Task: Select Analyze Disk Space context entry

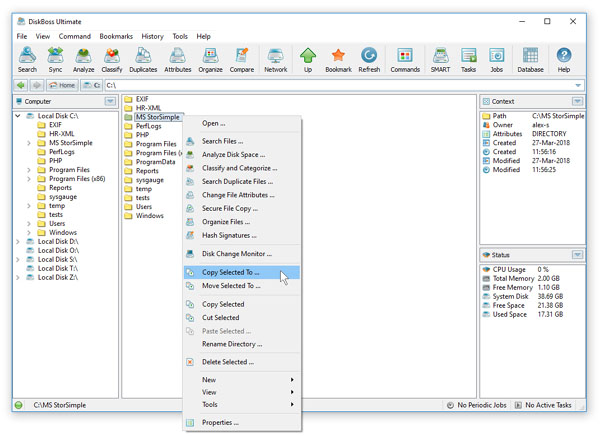Action: tap(242, 155)
